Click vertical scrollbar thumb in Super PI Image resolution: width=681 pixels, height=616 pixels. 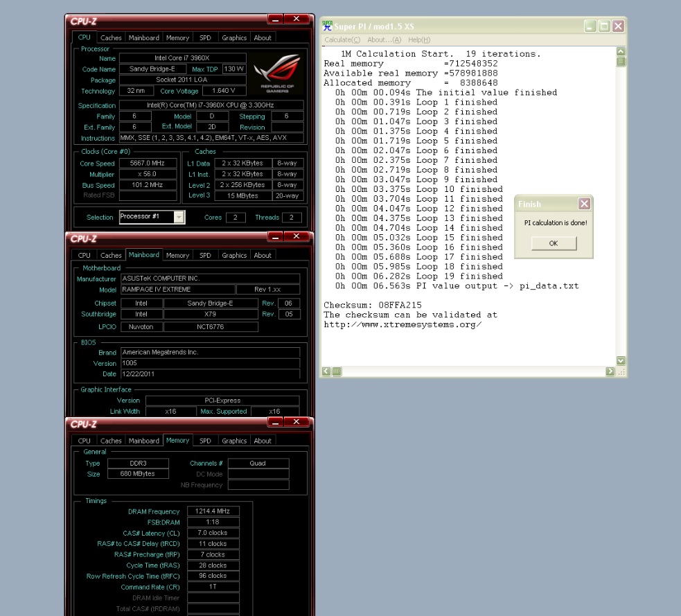(621, 61)
